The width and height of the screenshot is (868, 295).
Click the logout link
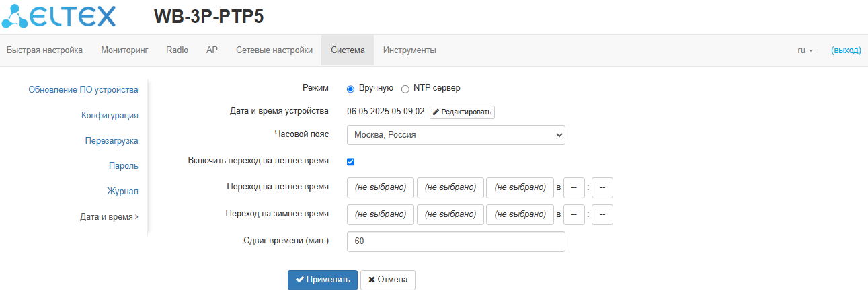click(846, 50)
